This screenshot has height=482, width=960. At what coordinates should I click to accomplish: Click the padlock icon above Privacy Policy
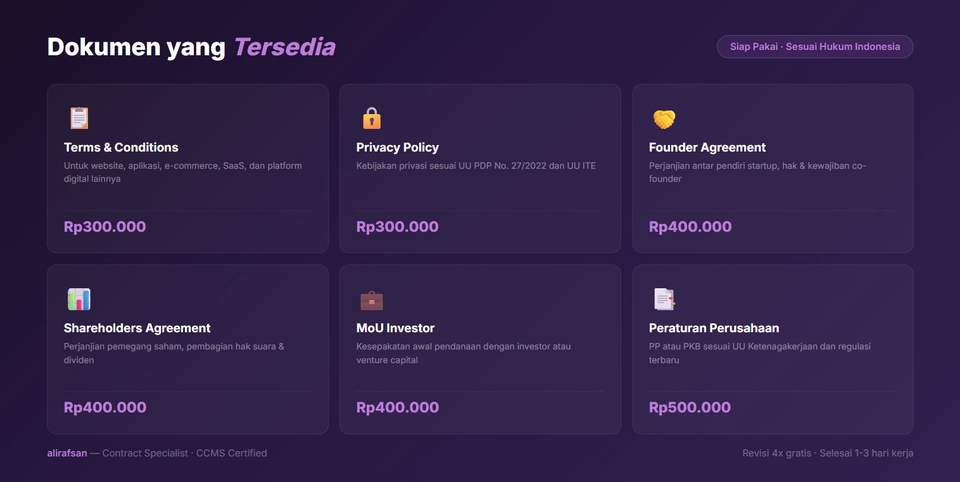372,118
